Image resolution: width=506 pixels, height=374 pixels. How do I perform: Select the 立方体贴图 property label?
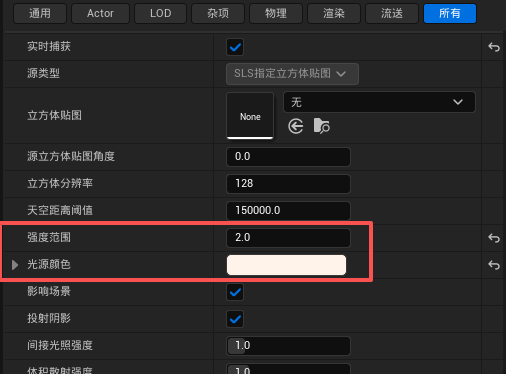tap(54, 115)
